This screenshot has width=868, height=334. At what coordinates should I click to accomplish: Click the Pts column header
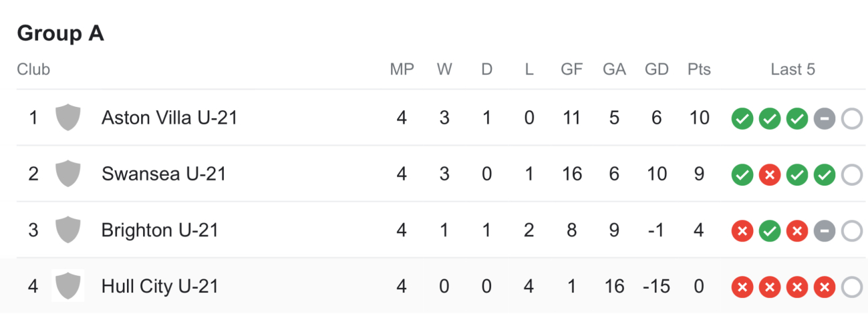(699, 69)
